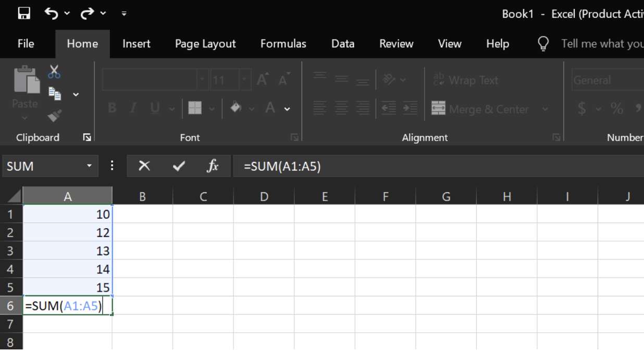Customize the Quick Access Toolbar
This screenshot has height=351, width=644.
point(124,14)
